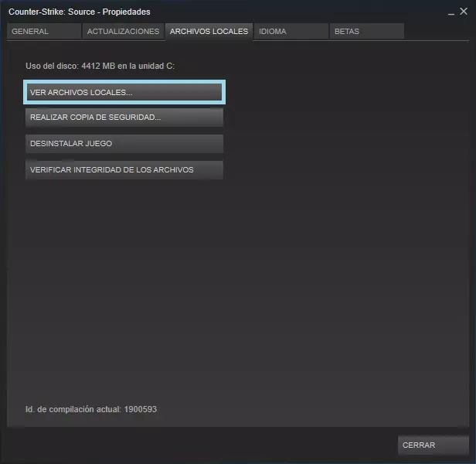The height and width of the screenshot is (464, 476).
Task: Select the ARCHIVOS LOCALES tab
Action: (x=209, y=32)
